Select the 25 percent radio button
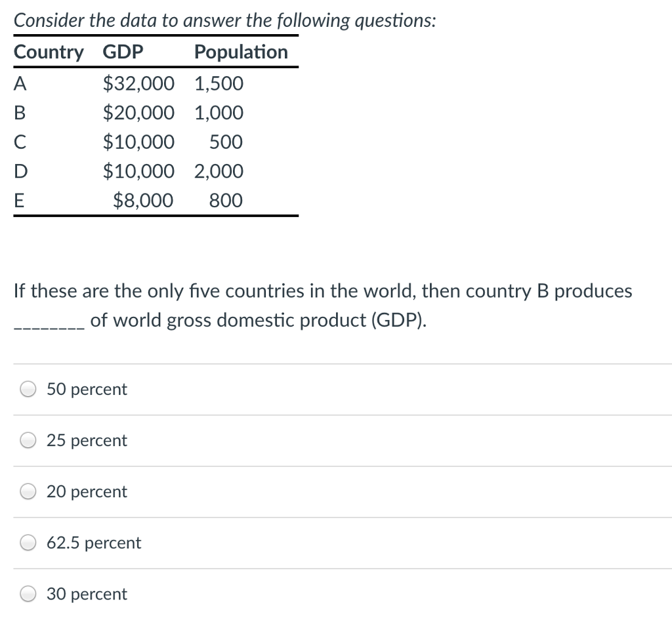The height and width of the screenshot is (629, 672). point(28,440)
